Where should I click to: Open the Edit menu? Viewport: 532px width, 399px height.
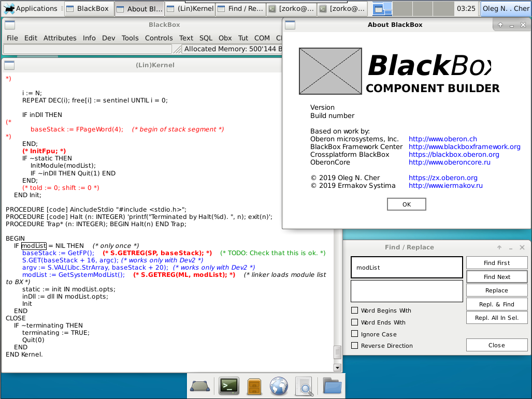pos(31,38)
